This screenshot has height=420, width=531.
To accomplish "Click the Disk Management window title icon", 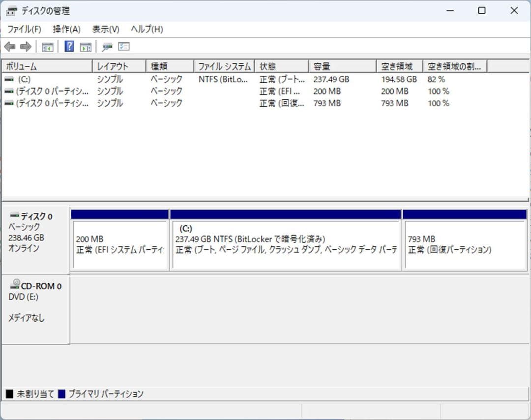I will coord(11,10).
